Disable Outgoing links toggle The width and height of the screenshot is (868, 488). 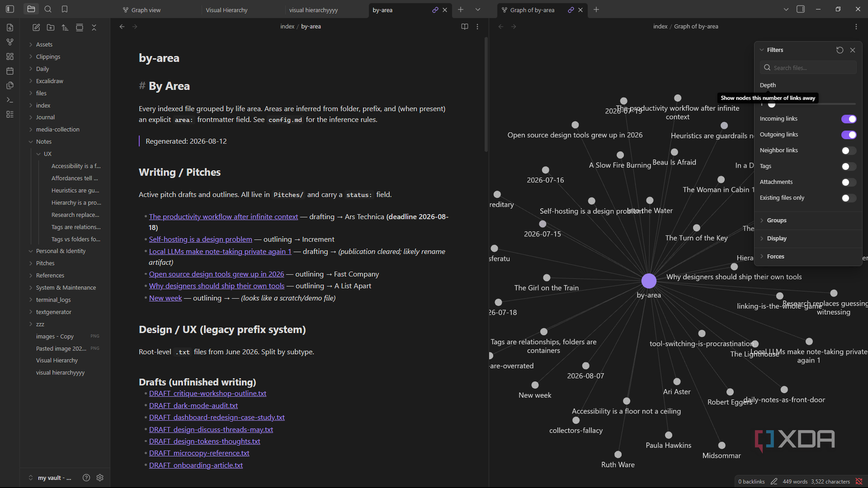tap(849, 135)
